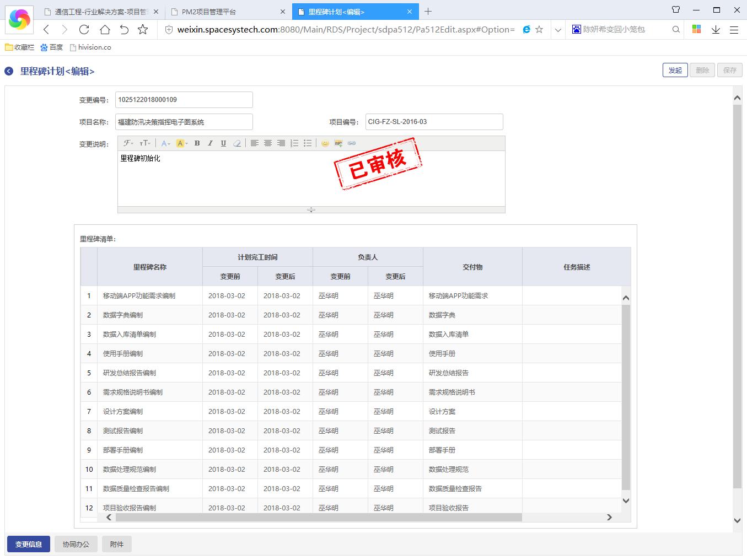This screenshot has width=747, height=560.
Task: Open the text highlight color dropdown
Action: coord(182,143)
